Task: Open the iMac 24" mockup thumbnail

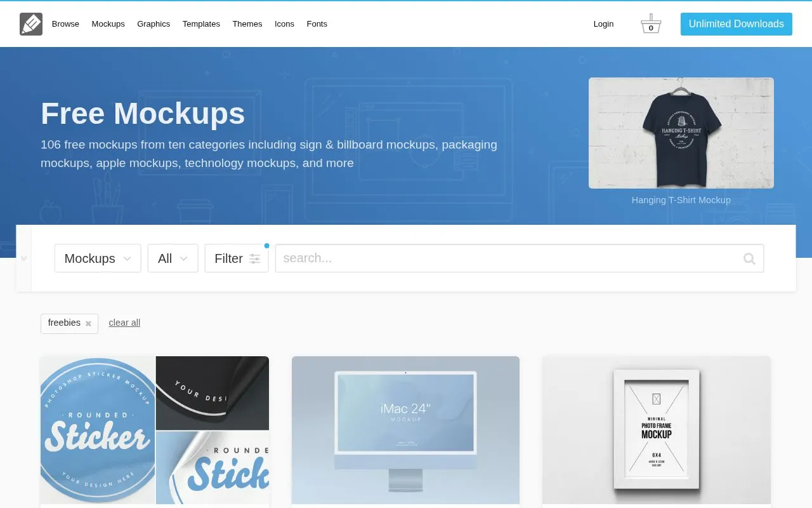Action: point(405,431)
